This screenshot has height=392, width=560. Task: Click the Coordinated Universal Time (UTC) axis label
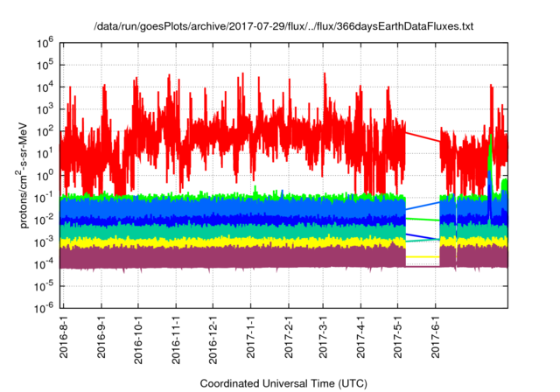[x=283, y=382]
